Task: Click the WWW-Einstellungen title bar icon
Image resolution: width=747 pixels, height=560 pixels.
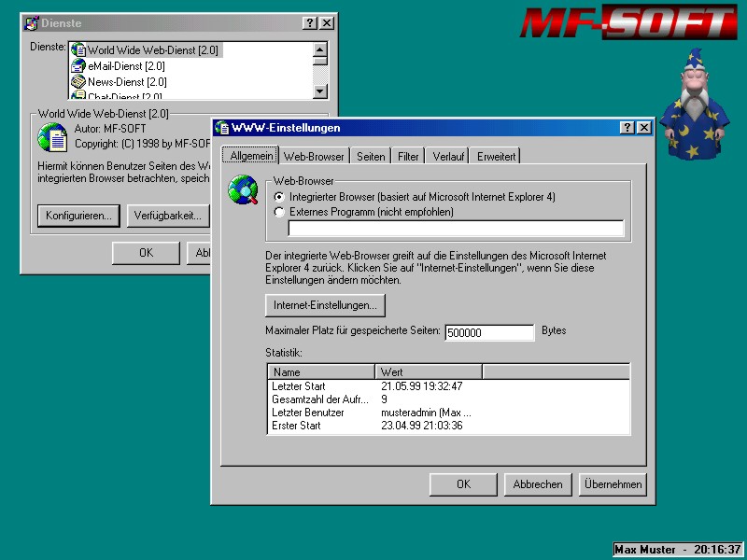Action: click(x=222, y=128)
